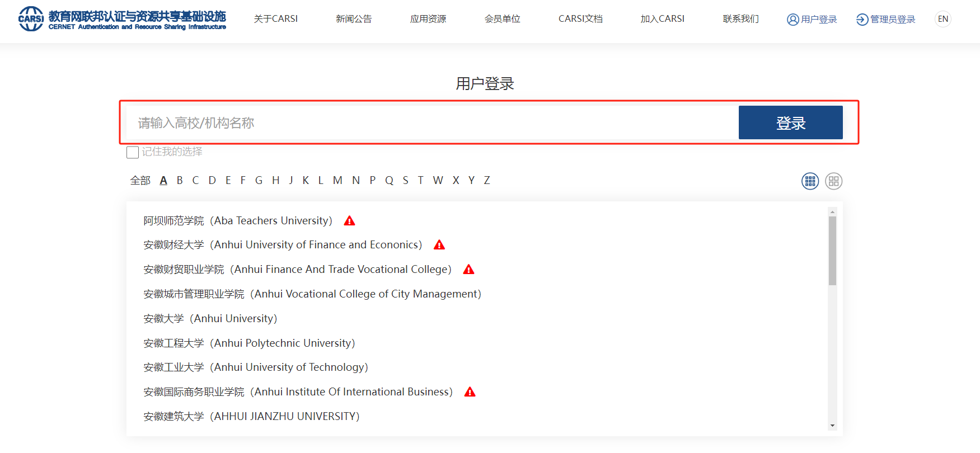
Task: Open the 应用资源 navigation item
Action: click(x=428, y=19)
